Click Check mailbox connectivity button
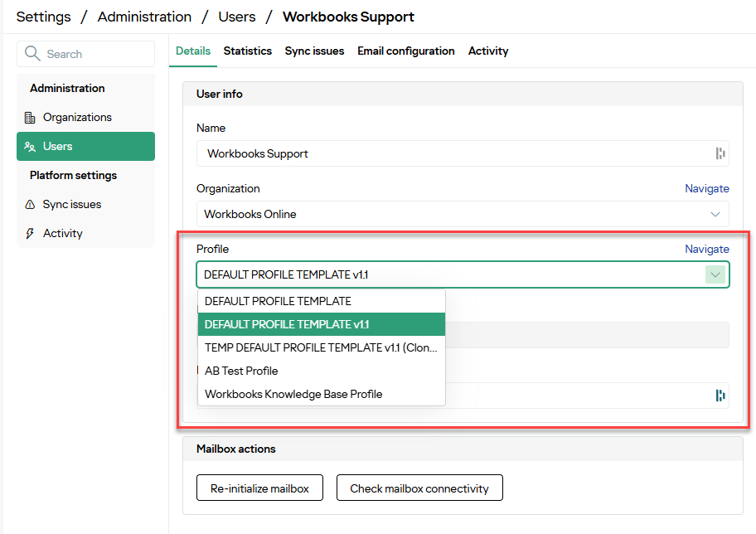 [419, 488]
